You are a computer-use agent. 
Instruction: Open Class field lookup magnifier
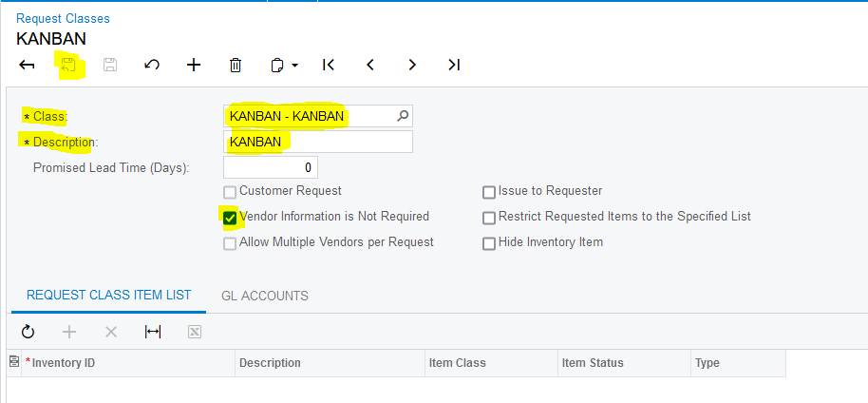pyautogui.click(x=403, y=116)
